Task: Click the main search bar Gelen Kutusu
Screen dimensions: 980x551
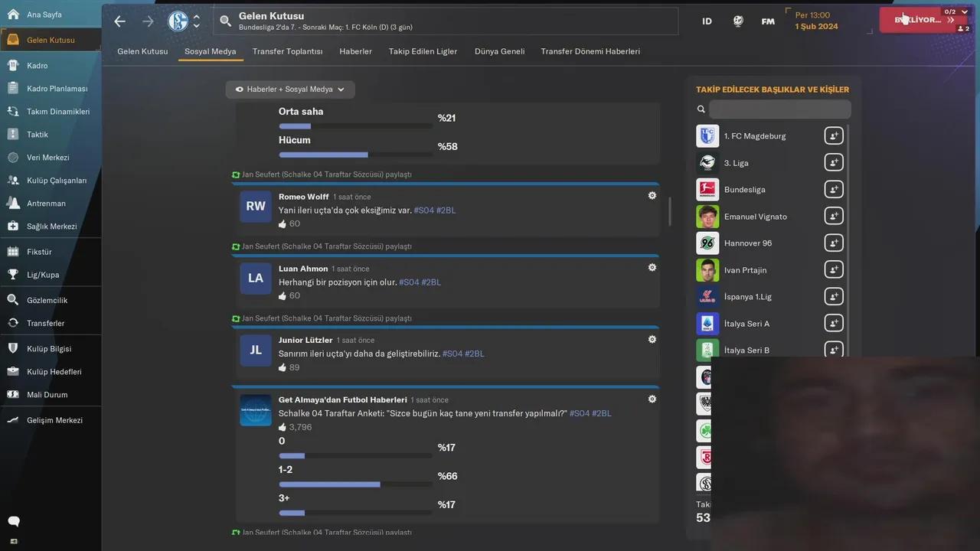Action: tap(446, 21)
